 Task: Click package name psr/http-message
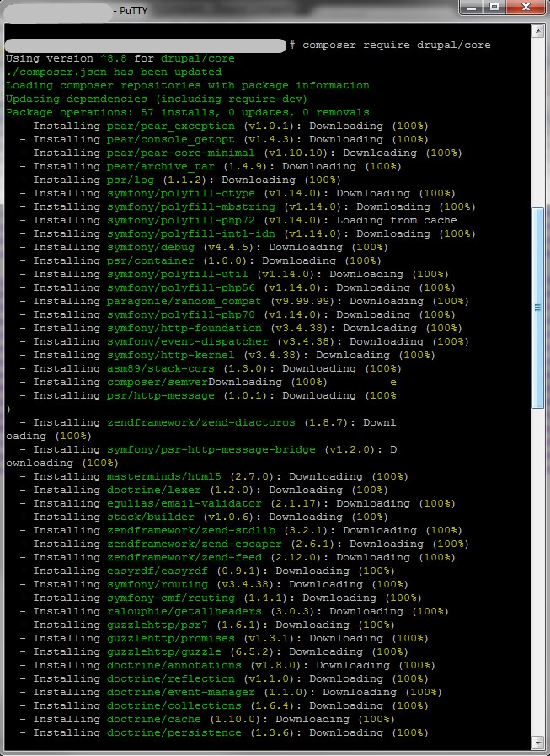coord(161,396)
